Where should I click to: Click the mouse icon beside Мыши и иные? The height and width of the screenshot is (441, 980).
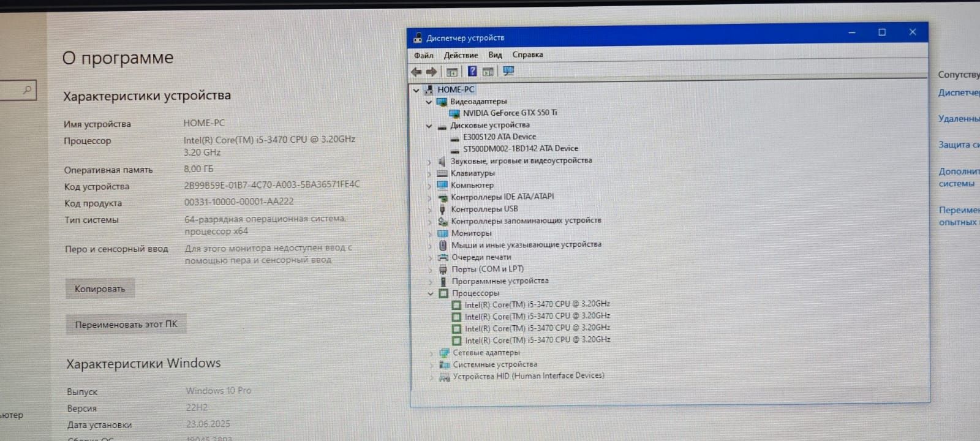click(443, 245)
